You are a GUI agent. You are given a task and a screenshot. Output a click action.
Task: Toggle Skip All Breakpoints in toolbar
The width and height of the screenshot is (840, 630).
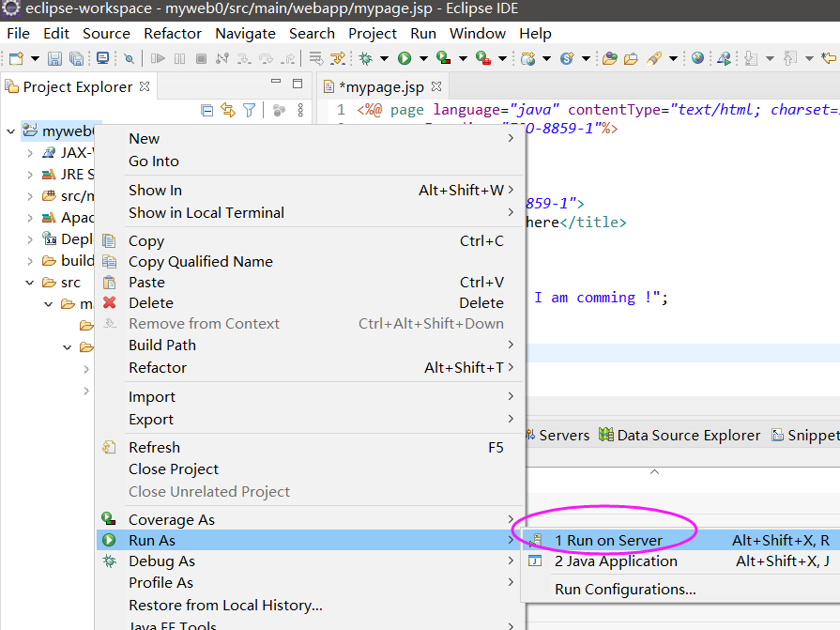click(130, 58)
